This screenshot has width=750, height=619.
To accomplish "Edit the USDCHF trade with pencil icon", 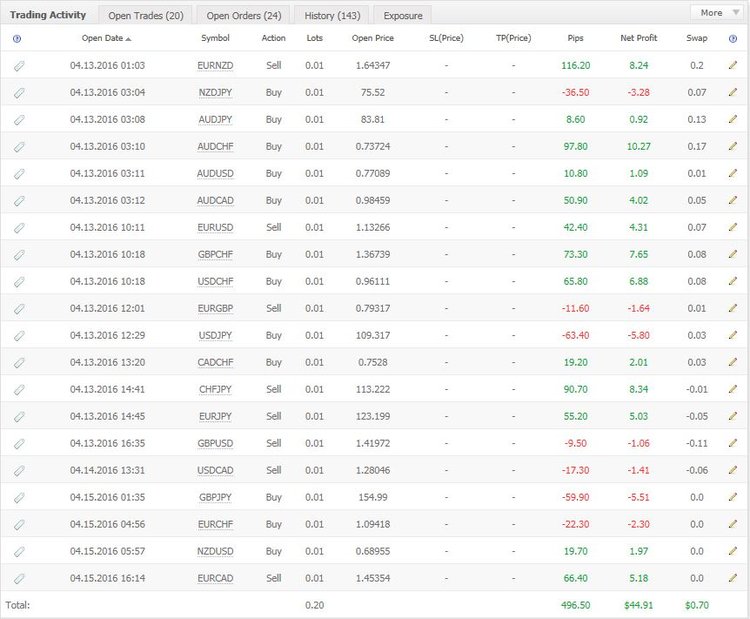I will click(733, 281).
